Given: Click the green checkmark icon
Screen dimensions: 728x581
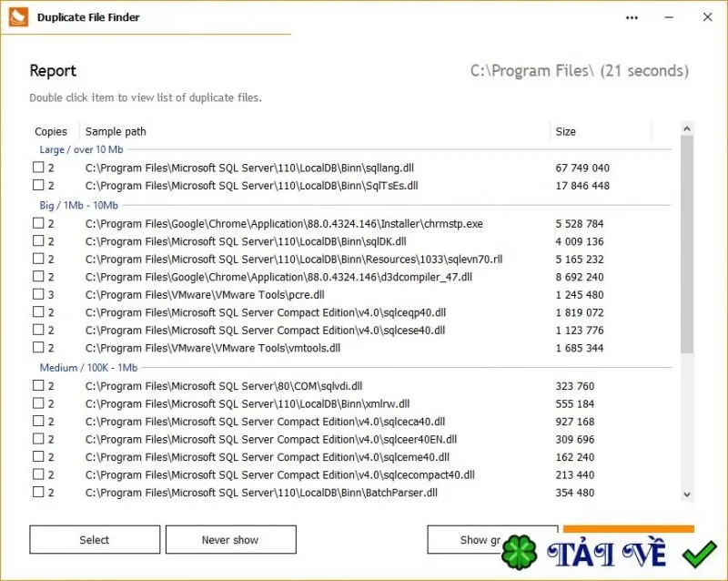Looking at the screenshot, I should tap(699, 553).
